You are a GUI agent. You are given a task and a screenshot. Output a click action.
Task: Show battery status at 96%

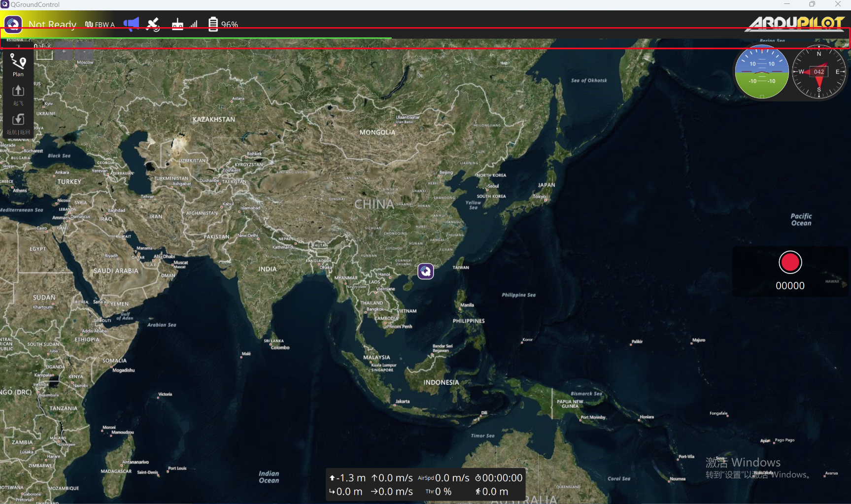point(223,24)
